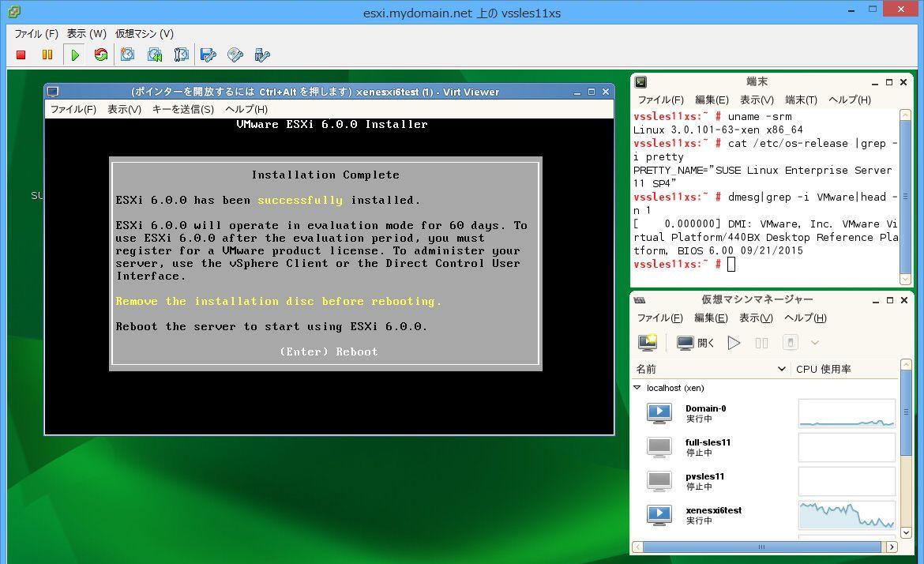
Task: Open 編集(E) menu in terminal window
Action: (712, 100)
